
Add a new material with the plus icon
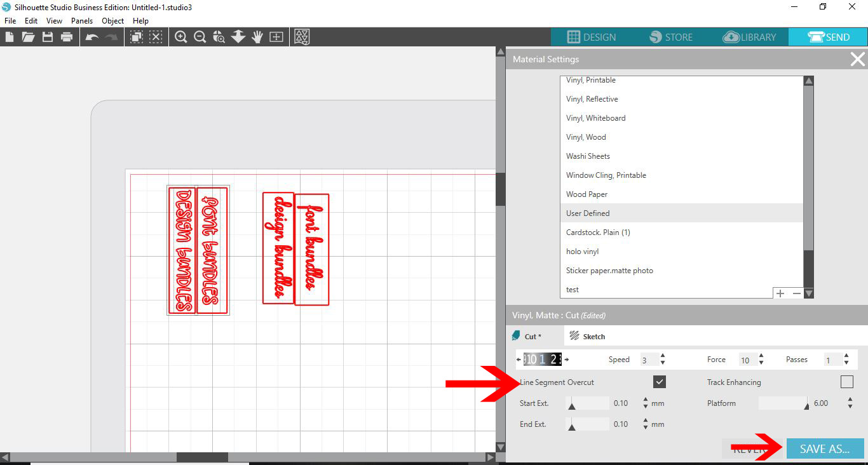point(780,293)
